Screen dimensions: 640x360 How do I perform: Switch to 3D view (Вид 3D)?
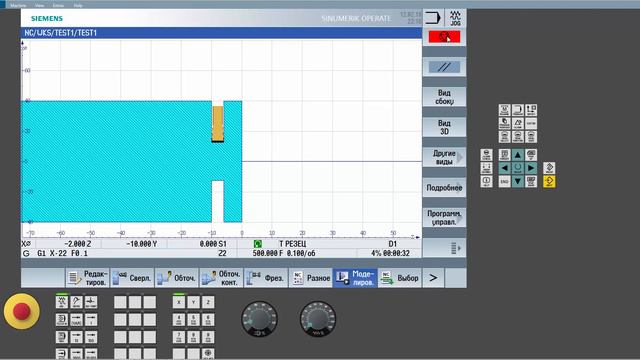(x=444, y=127)
